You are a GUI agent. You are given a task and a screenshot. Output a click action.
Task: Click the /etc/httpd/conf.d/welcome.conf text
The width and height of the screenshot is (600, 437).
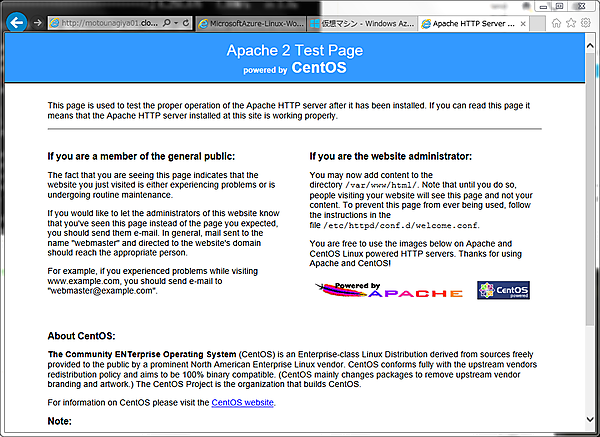pos(400,225)
